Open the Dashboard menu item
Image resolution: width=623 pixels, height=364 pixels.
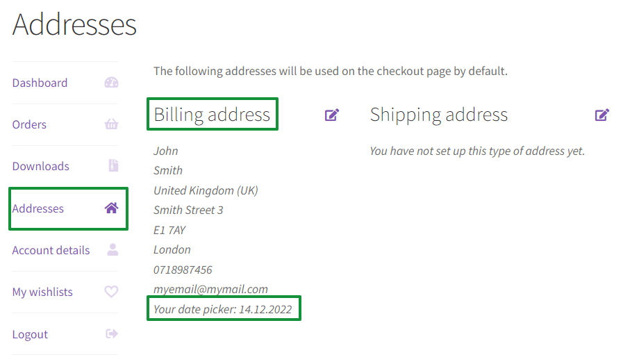click(x=40, y=83)
